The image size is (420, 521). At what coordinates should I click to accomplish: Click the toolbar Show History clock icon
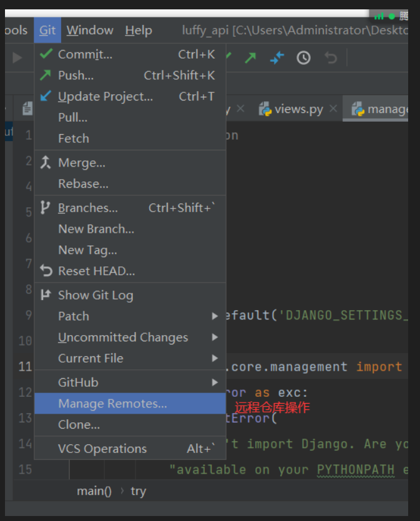pyautogui.click(x=303, y=58)
